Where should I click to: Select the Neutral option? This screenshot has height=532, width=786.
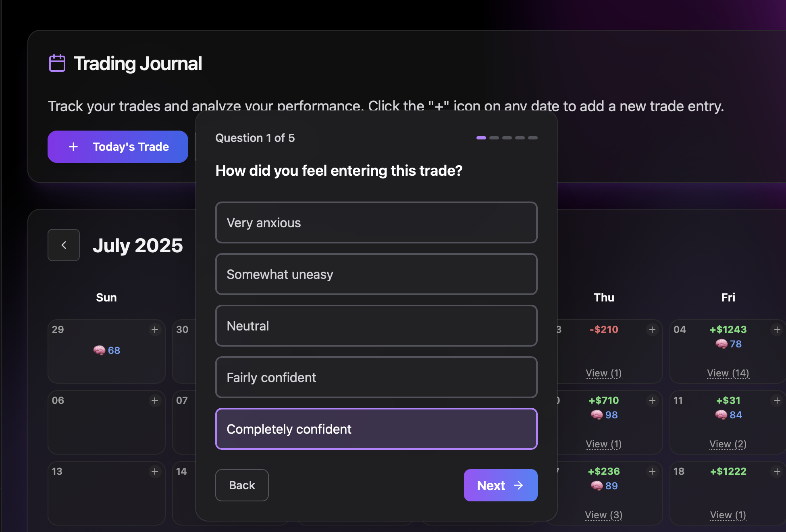376,326
